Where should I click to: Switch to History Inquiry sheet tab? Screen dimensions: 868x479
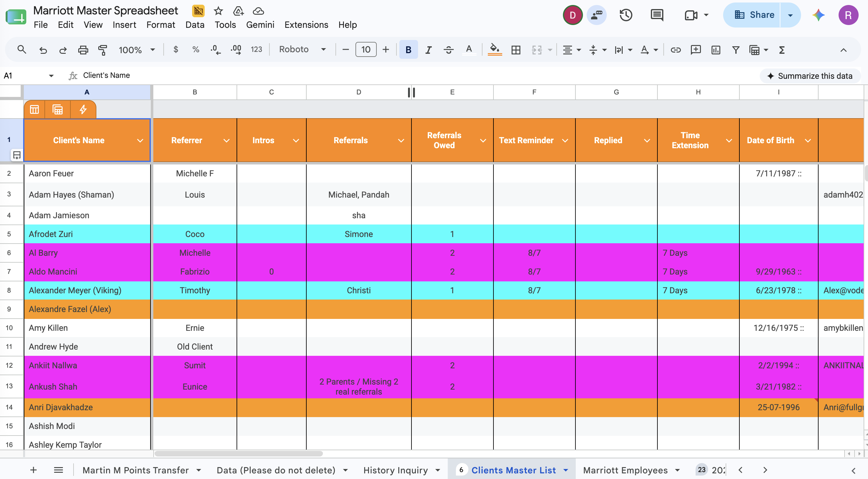click(396, 470)
